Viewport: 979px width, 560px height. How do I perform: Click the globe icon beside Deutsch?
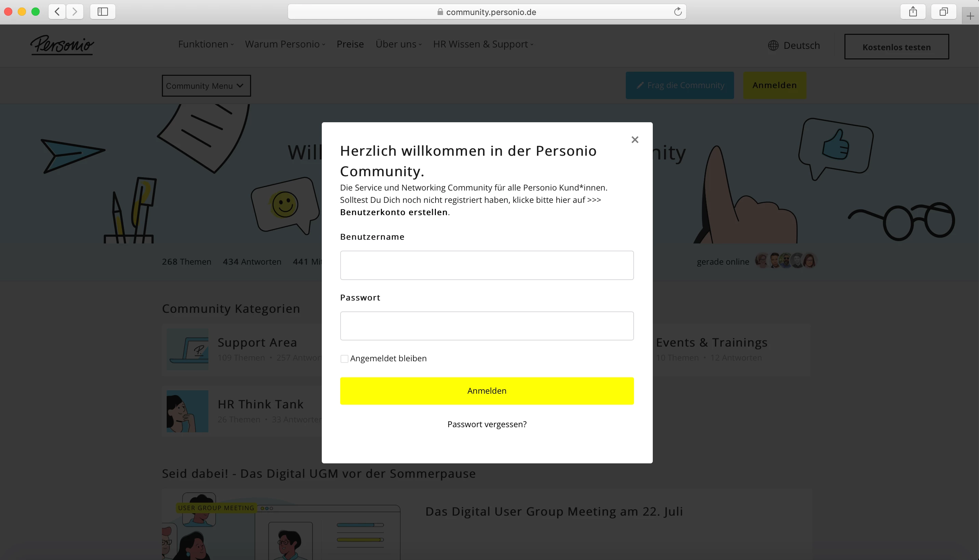pos(773,45)
